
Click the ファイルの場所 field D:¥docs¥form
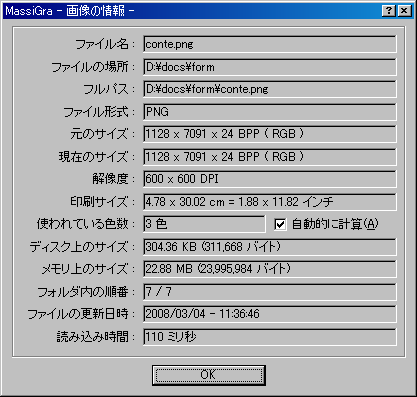pyautogui.click(x=270, y=67)
